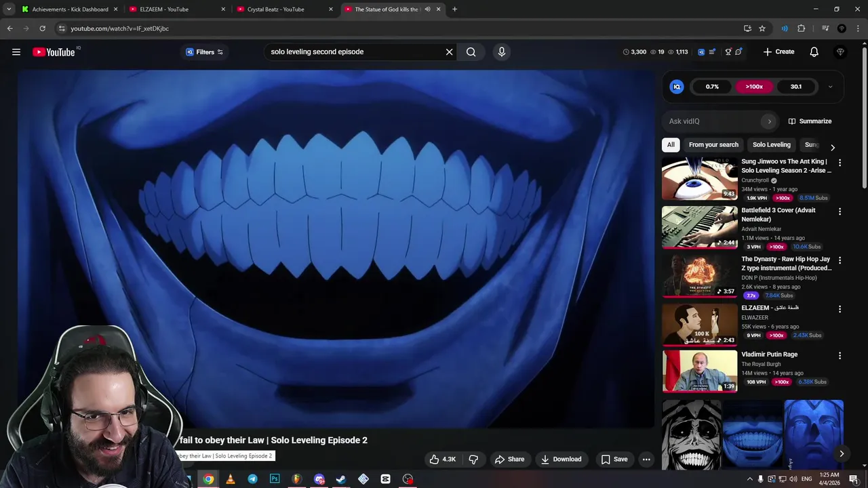The image size is (868, 488).
Task: Click the 30.1 vidIQ score pill
Action: (x=796, y=87)
